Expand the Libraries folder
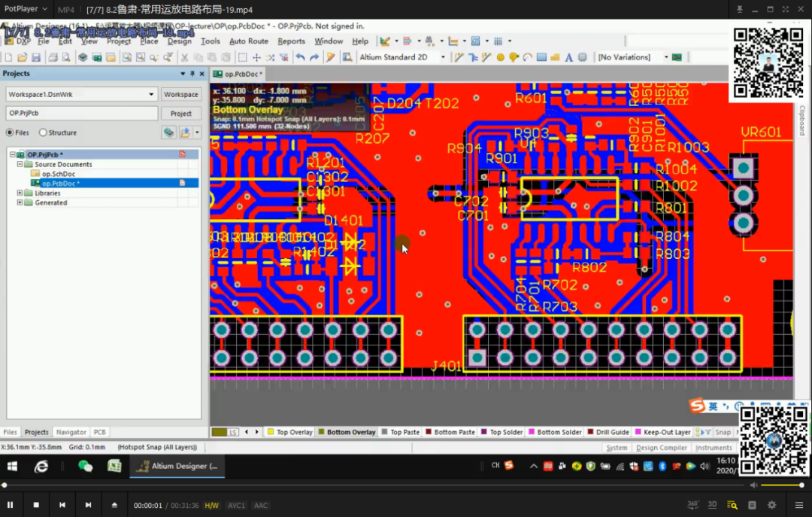The width and height of the screenshot is (812, 517). [x=20, y=193]
